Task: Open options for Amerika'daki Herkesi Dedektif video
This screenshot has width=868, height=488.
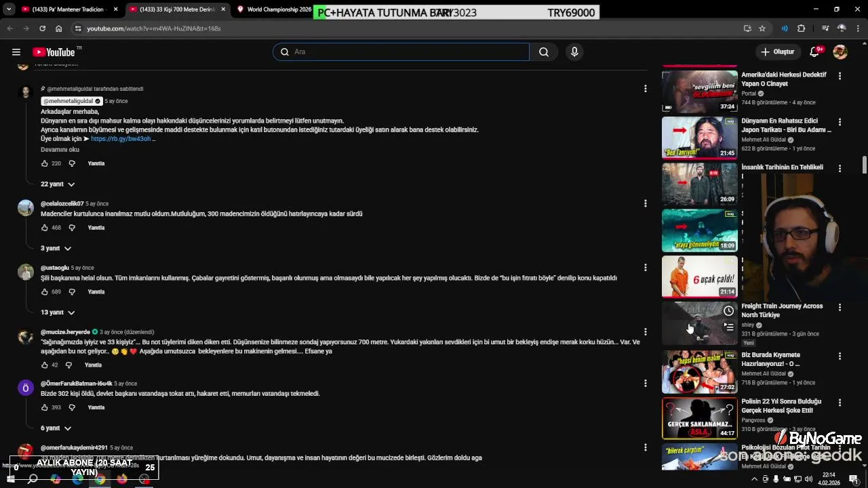Action: pos(840,76)
